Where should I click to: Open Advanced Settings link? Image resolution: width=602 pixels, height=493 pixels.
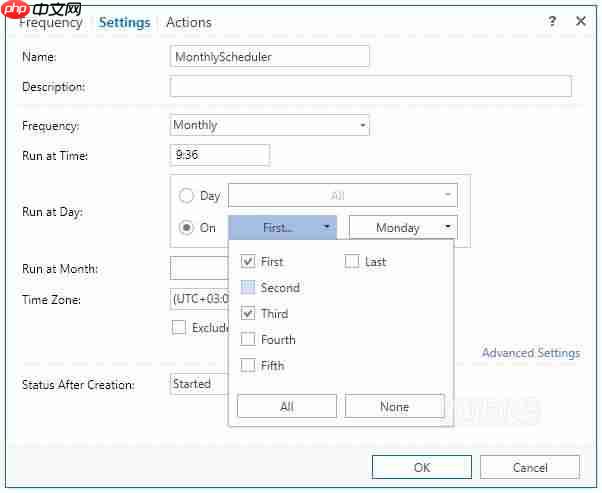[531, 353]
